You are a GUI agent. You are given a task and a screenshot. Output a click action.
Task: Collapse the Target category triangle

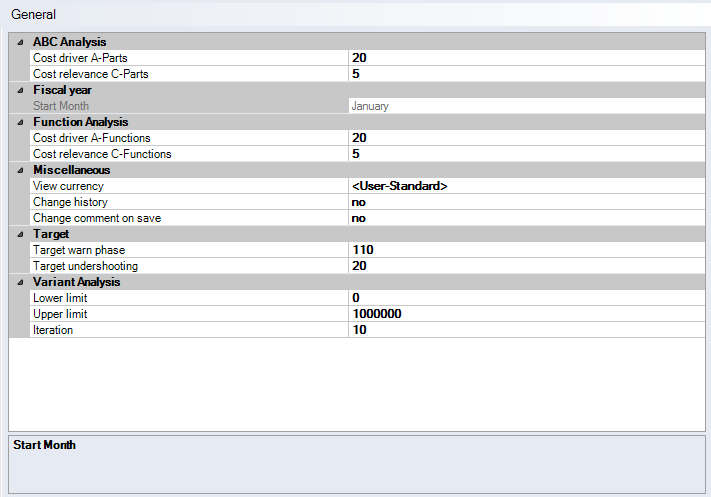[x=20, y=234]
